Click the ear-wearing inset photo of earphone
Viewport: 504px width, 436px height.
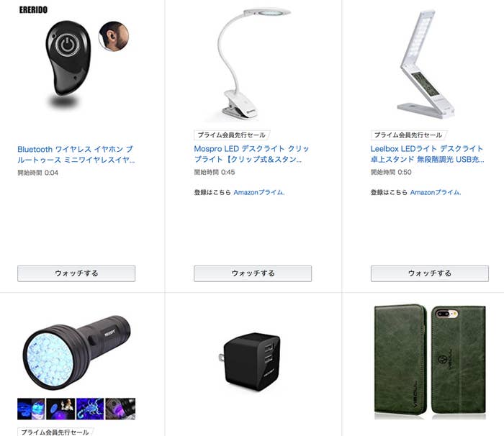click(x=114, y=36)
